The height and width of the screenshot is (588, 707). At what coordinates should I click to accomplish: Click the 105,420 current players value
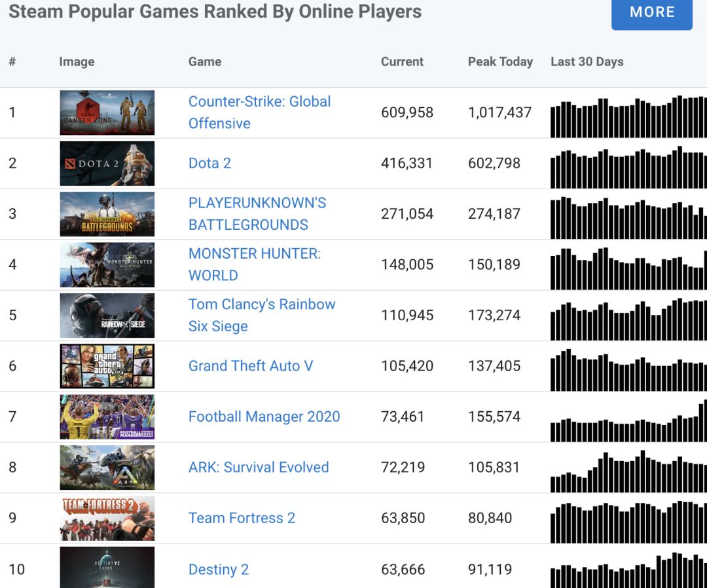click(x=407, y=365)
